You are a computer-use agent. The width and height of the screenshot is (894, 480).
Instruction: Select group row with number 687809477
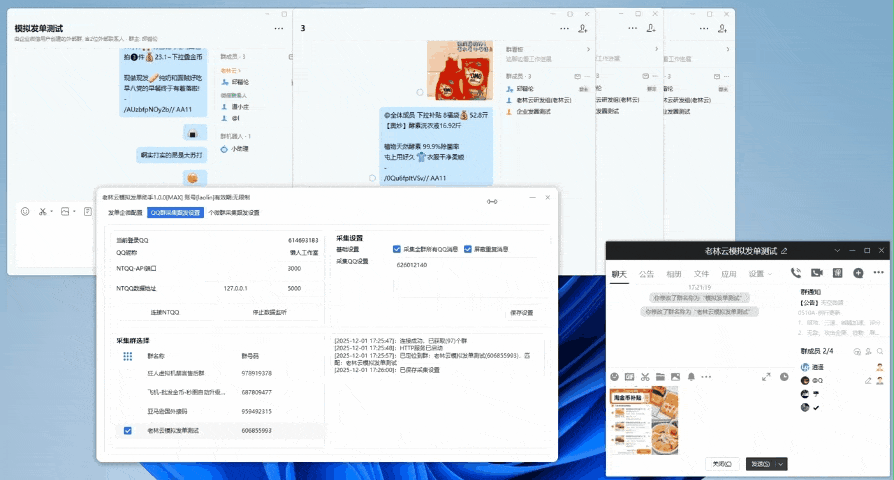click(x=220, y=392)
